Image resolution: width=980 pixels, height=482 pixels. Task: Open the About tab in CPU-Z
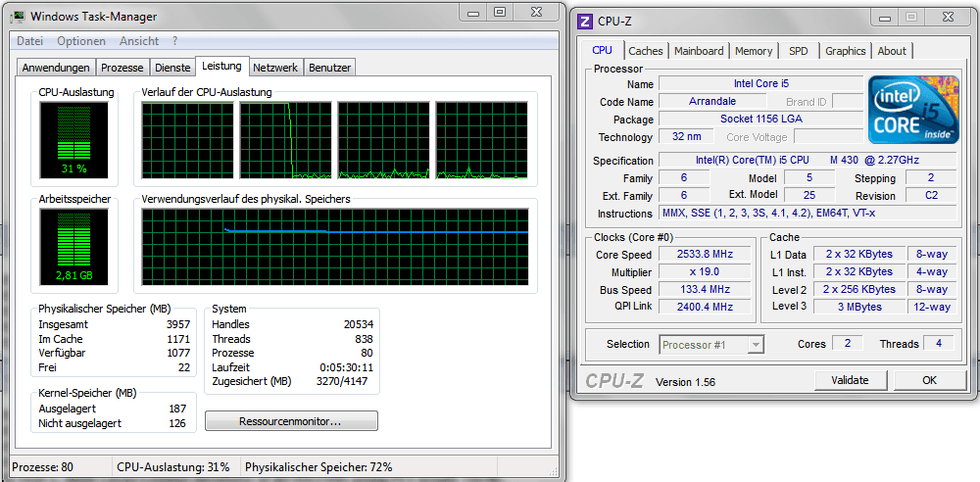tap(892, 51)
